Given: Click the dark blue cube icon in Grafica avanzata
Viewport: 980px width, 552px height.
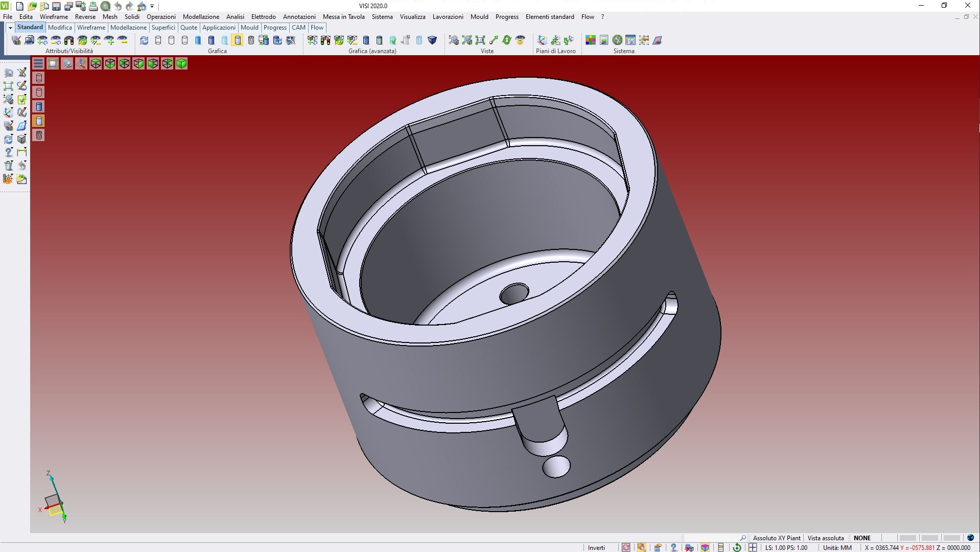Looking at the screenshot, I should coord(432,40).
